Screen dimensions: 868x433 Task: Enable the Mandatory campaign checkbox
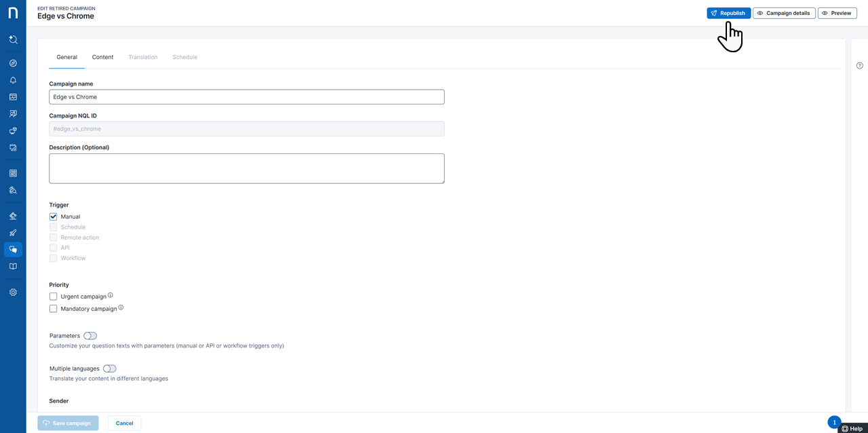[53, 308]
